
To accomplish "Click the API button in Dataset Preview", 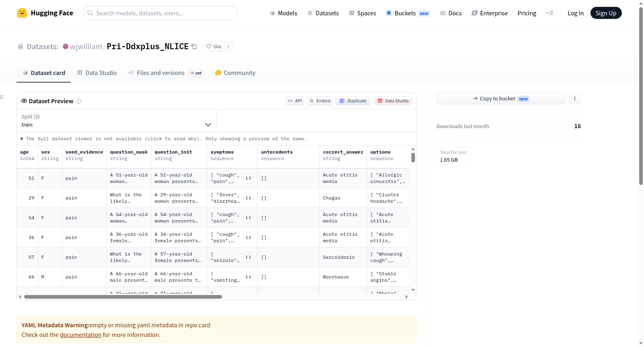I will pyautogui.click(x=295, y=101).
